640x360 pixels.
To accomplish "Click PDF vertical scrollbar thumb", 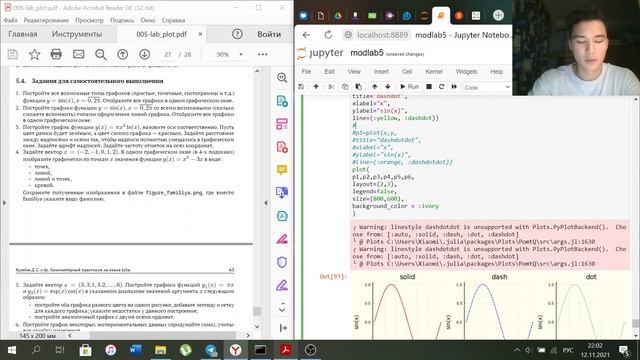I will point(257,311).
